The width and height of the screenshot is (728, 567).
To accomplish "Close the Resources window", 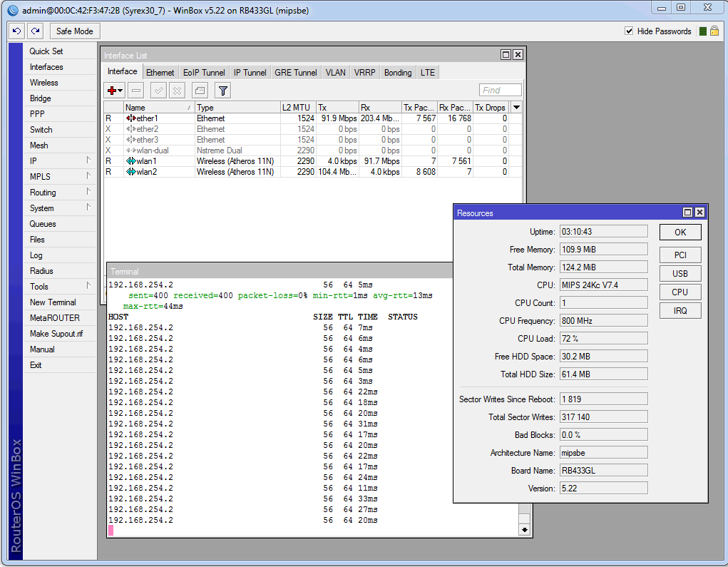I will pos(699,213).
